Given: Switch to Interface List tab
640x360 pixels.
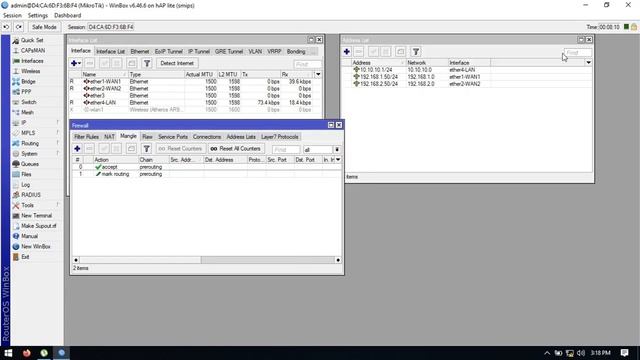Looking at the screenshot, I should pos(110,51).
